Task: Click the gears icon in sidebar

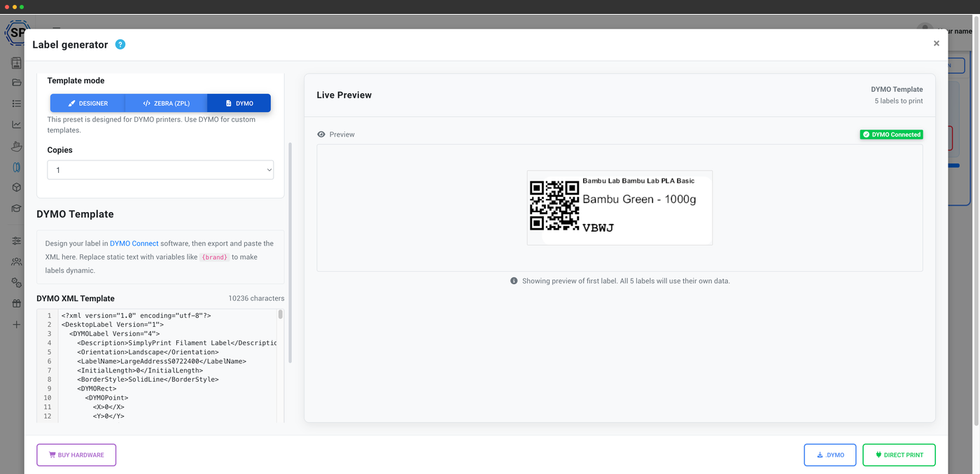Action: [x=16, y=283]
